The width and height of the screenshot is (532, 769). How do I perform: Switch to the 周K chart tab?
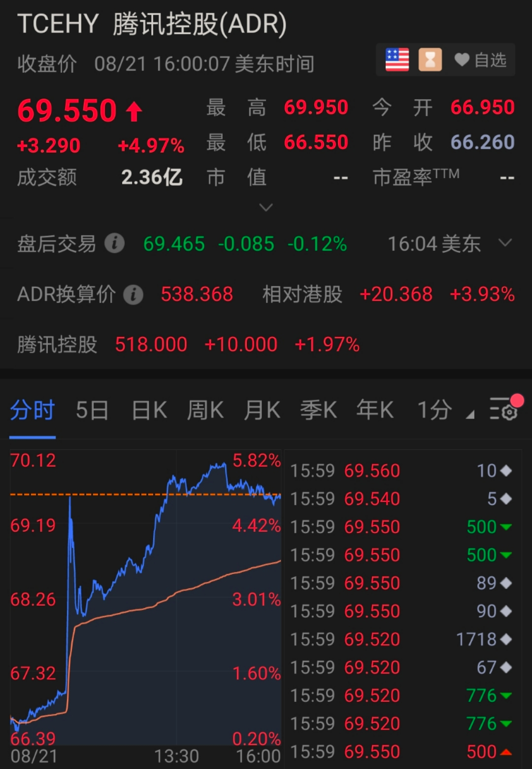(205, 410)
